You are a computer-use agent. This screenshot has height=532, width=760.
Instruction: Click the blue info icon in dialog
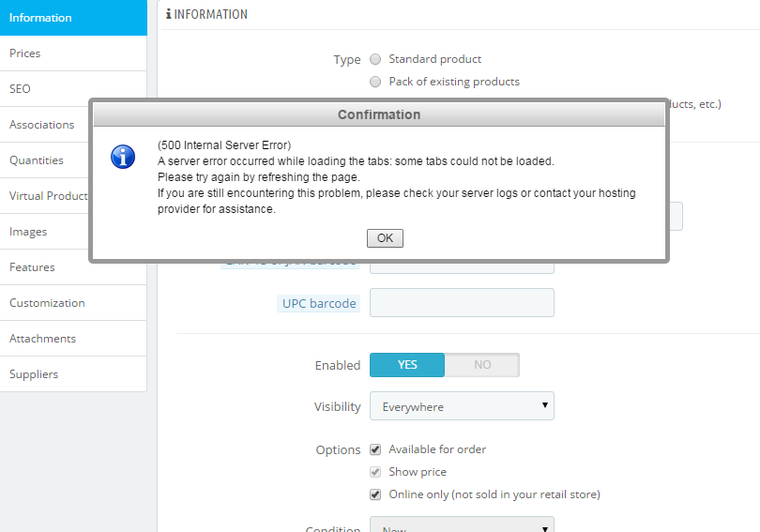(123, 157)
